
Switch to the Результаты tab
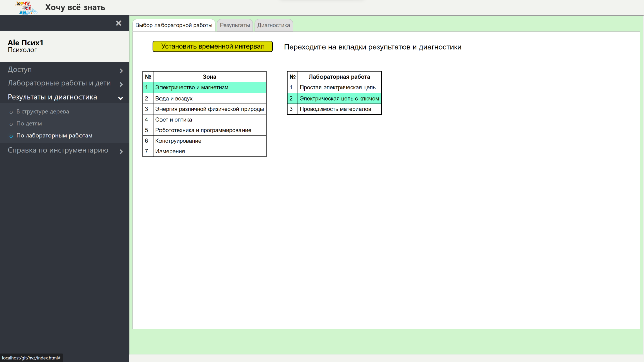(x=235, y=25)
